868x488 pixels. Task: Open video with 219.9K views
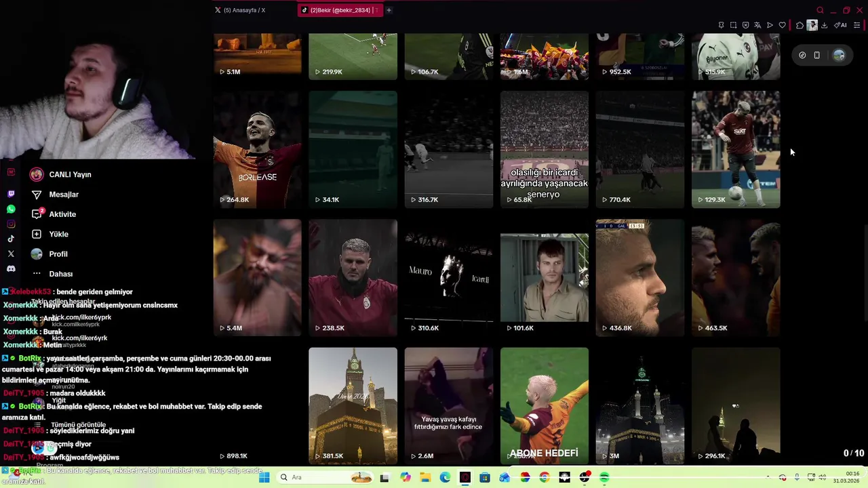[x=353, y=56]
